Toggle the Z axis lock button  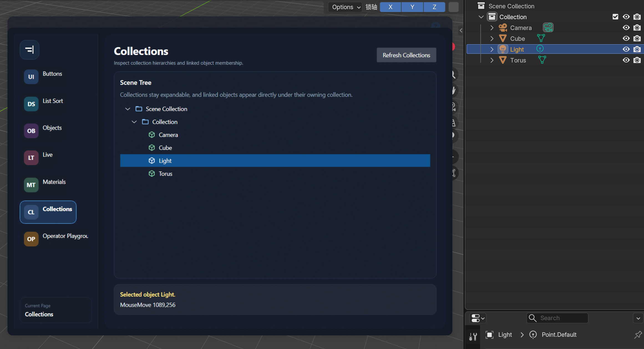434,7
